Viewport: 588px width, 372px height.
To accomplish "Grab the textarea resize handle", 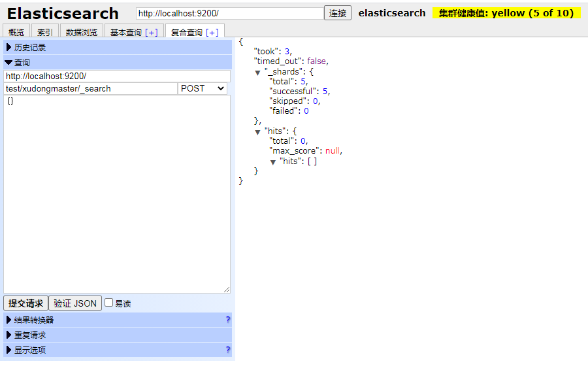I will pos(227,290).
